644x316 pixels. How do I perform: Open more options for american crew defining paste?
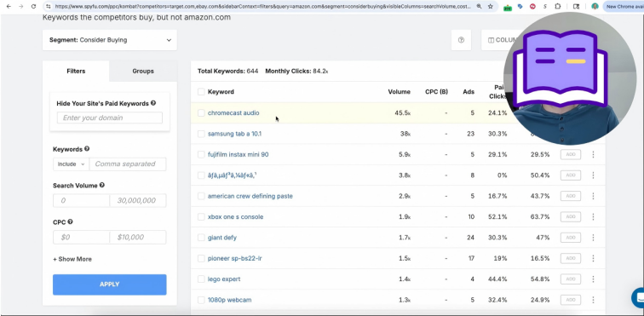coord(593,196)
